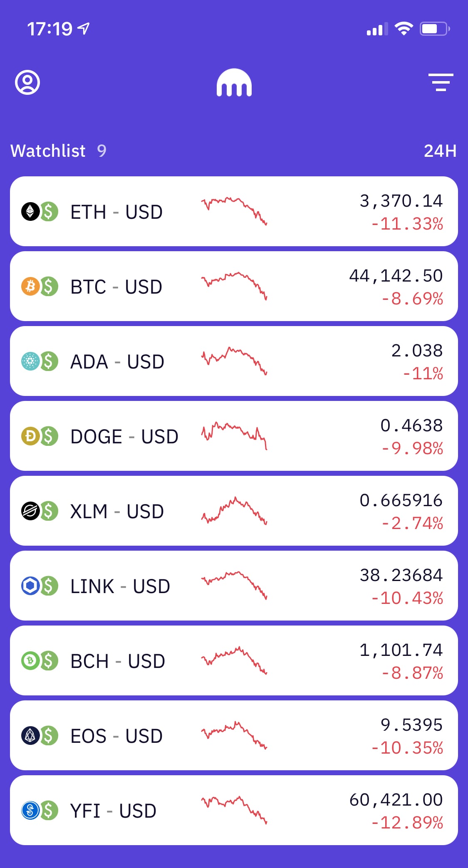Open the BCH - USD pair
This screenshot has height=868, width=468.
click(118, 661)
